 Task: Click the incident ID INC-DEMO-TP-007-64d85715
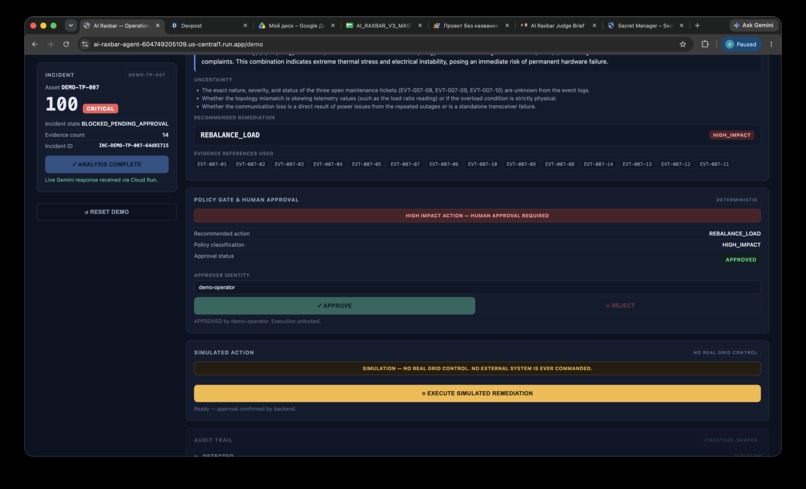click(134, 146)
